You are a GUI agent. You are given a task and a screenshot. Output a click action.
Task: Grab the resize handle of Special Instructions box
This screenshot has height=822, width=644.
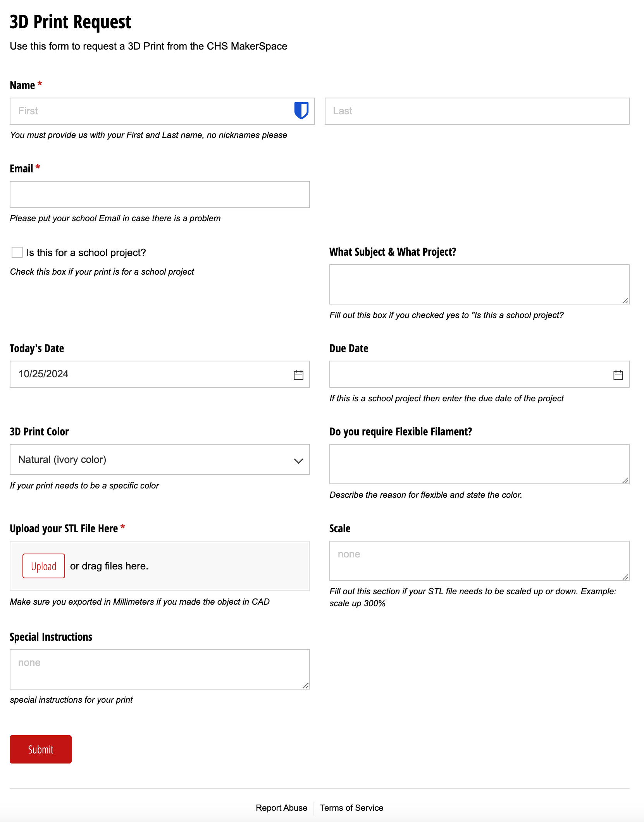(x=306, y=685)
